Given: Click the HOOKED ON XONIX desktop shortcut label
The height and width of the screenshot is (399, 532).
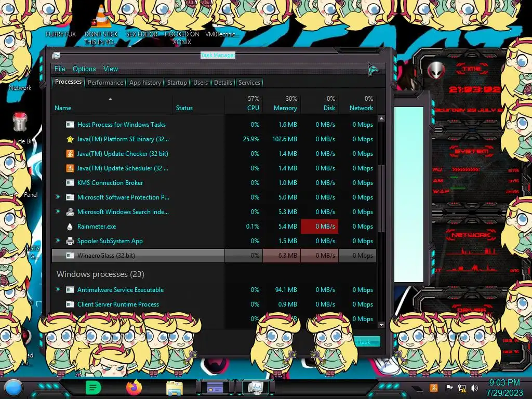Looking at the screenshot, I should pyautogui.click(x=182, y=38).
